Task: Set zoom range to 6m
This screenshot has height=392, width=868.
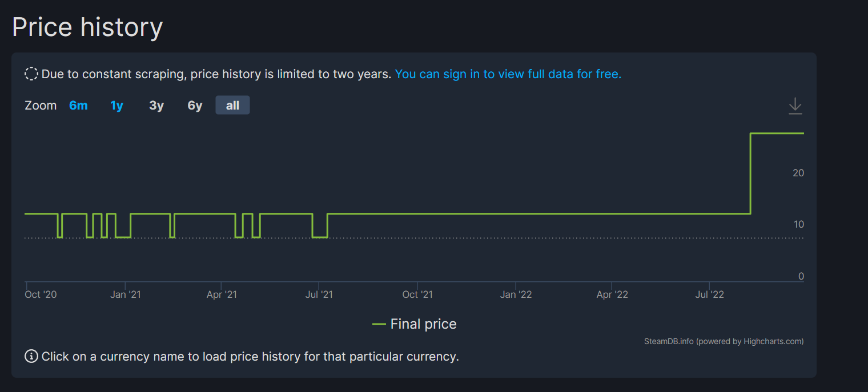Action: coord(78,106)
